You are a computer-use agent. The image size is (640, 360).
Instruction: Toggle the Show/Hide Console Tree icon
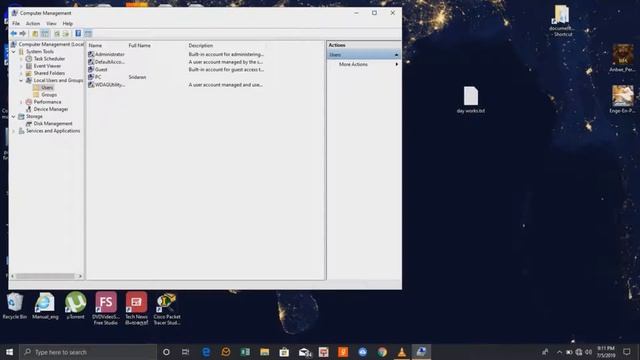pos(45,33)
